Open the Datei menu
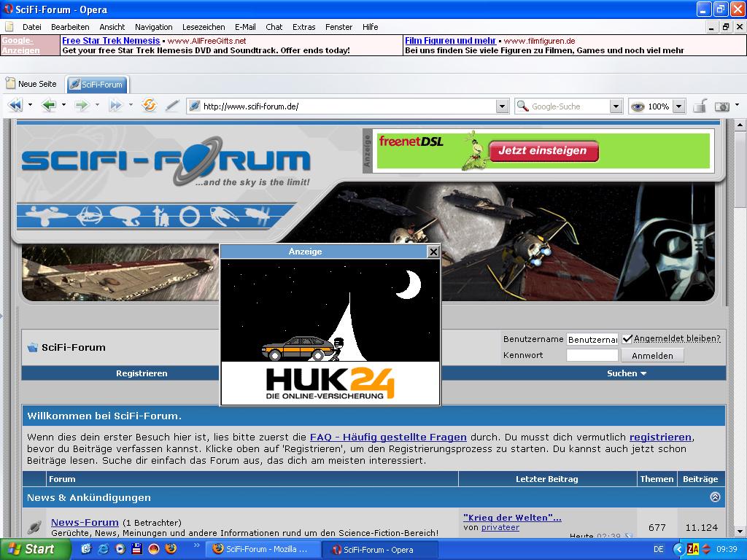The height and width of the screenshot is (560, 747). [32, 27]
